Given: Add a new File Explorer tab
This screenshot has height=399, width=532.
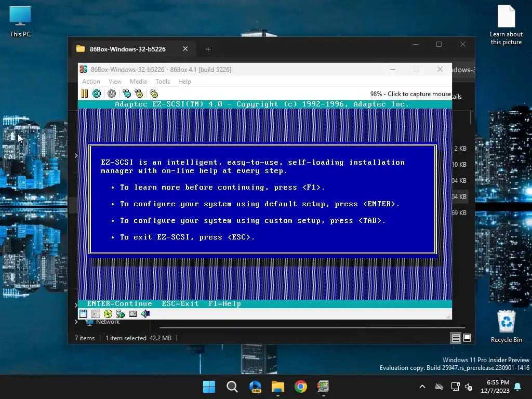Looking at the screenshot, I should pyautogui.click(x=208, y=49).
